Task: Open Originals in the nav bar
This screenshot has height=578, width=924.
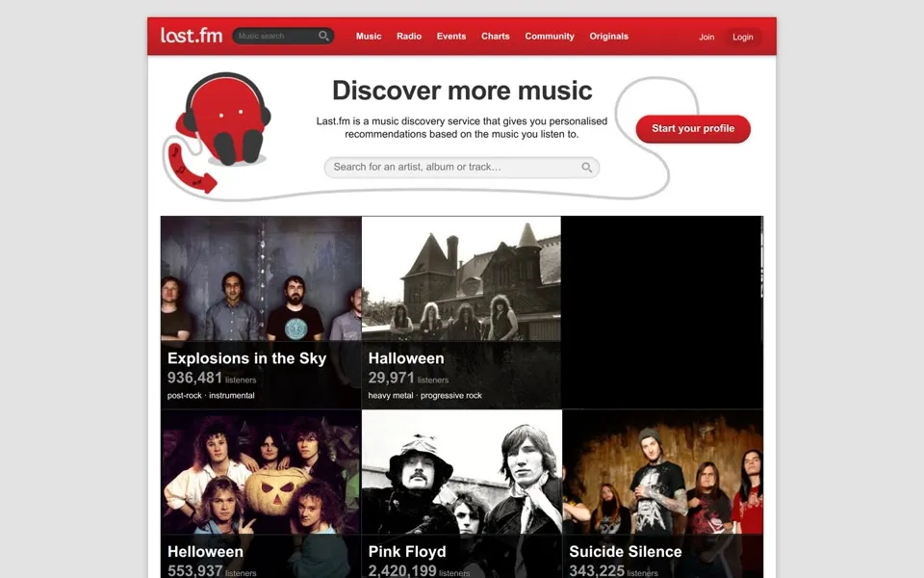Action: pyautogui.click(x=608, y=36)
